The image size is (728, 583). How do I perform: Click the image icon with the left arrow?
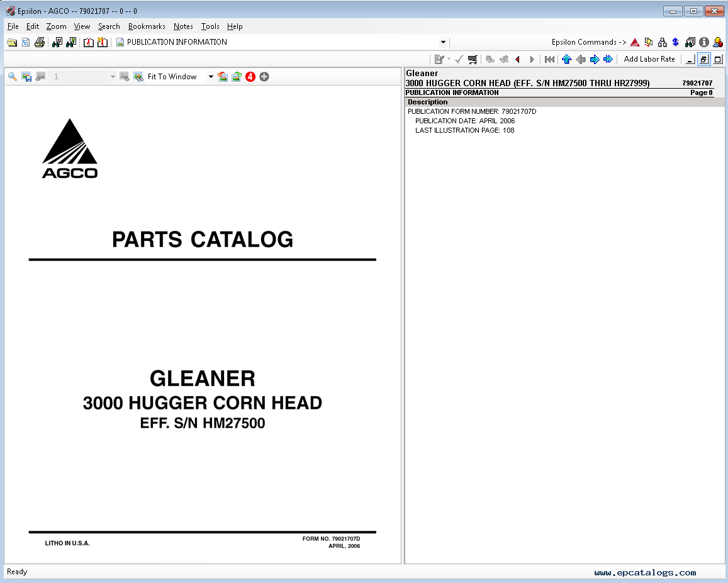point(40,77)
